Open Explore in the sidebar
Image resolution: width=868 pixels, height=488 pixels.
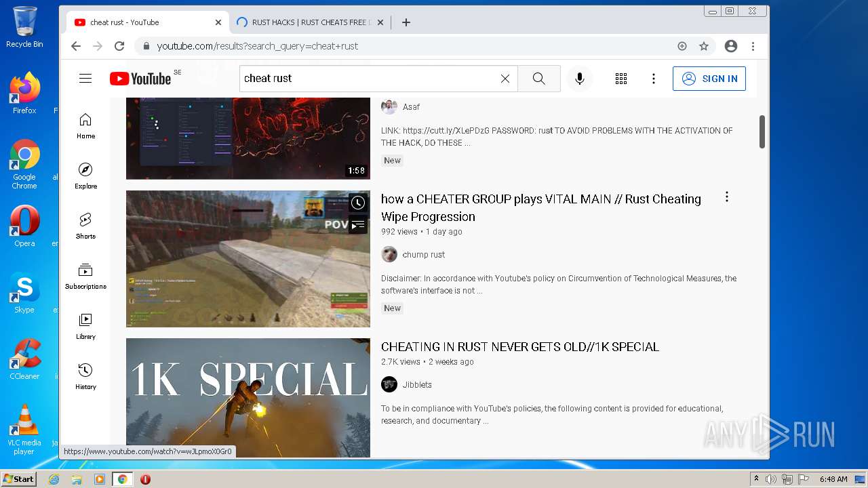[85, 176]
